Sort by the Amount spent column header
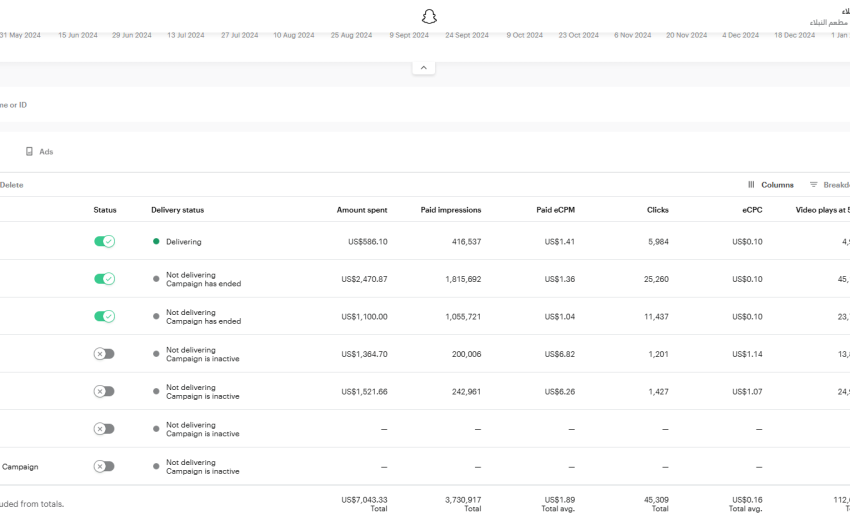Viewport: 850px width, 520px height. (362, 210)
